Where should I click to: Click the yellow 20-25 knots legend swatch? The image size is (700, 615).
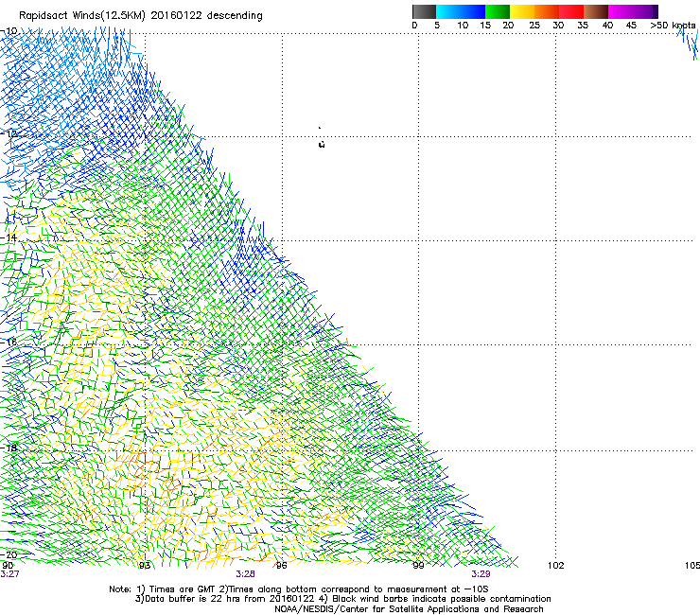click(x=522, y=11)
